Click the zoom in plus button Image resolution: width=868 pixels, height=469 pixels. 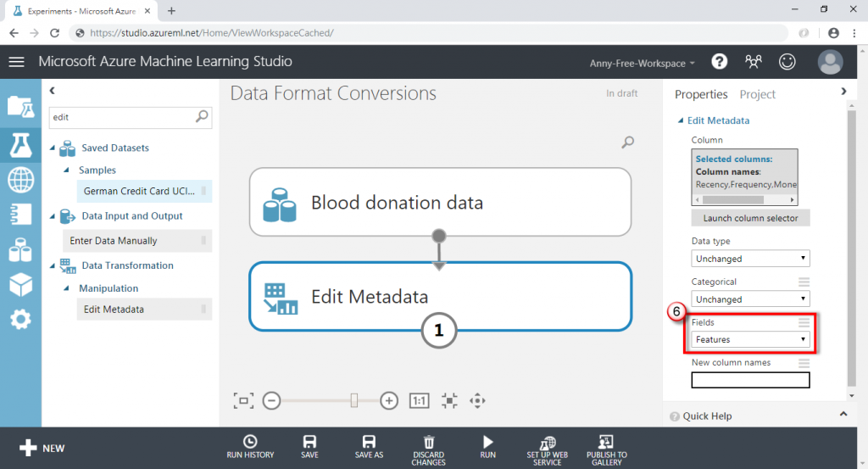coord(389,400)
